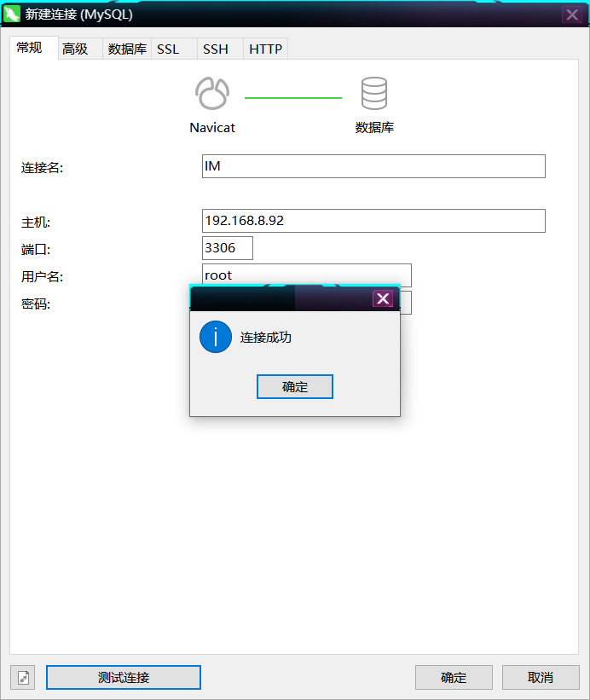The height and width of the screenshot is (700, 590).
Task: Click the 密码 label
Action: (36, 304)
